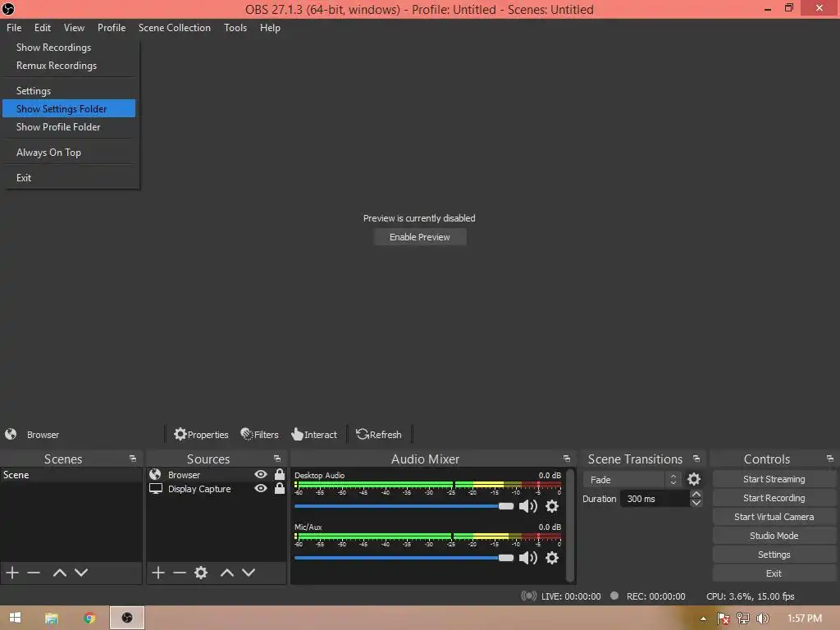Toggle lock on Browser source

click(280, 474)
